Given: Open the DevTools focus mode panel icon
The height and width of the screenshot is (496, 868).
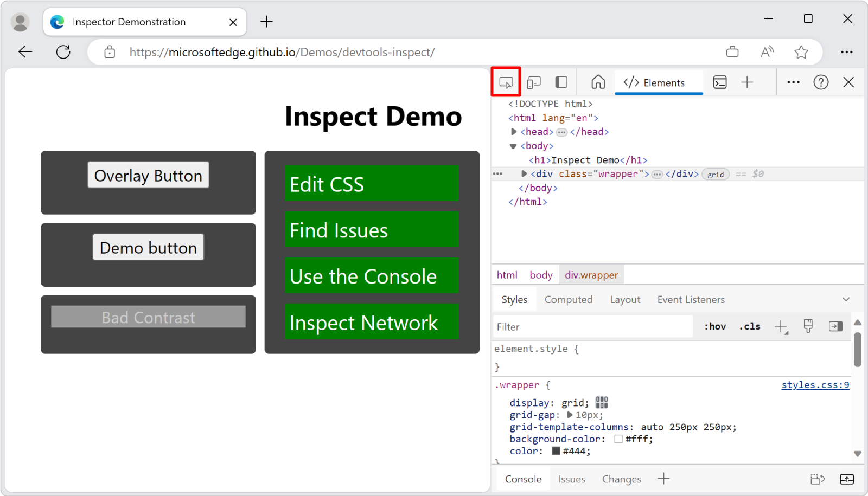Looking at the screenshot, I should tap(561, 82).
